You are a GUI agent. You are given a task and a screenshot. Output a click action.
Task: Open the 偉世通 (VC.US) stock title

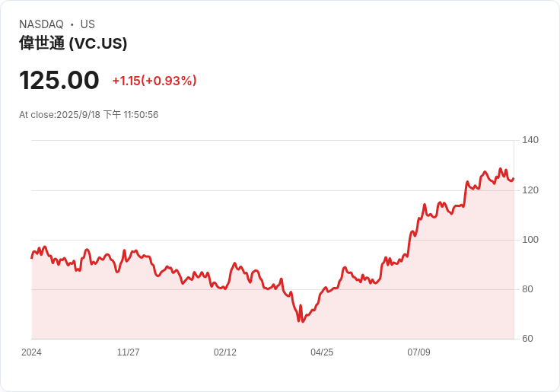point(73,43)
